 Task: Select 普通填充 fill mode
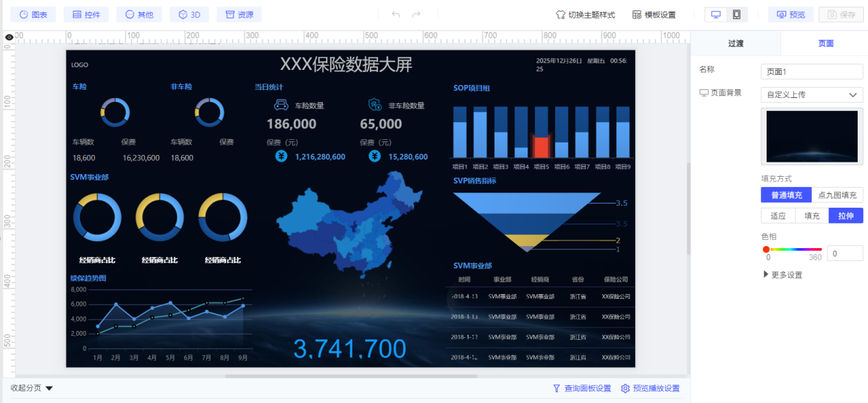[786, 195]
